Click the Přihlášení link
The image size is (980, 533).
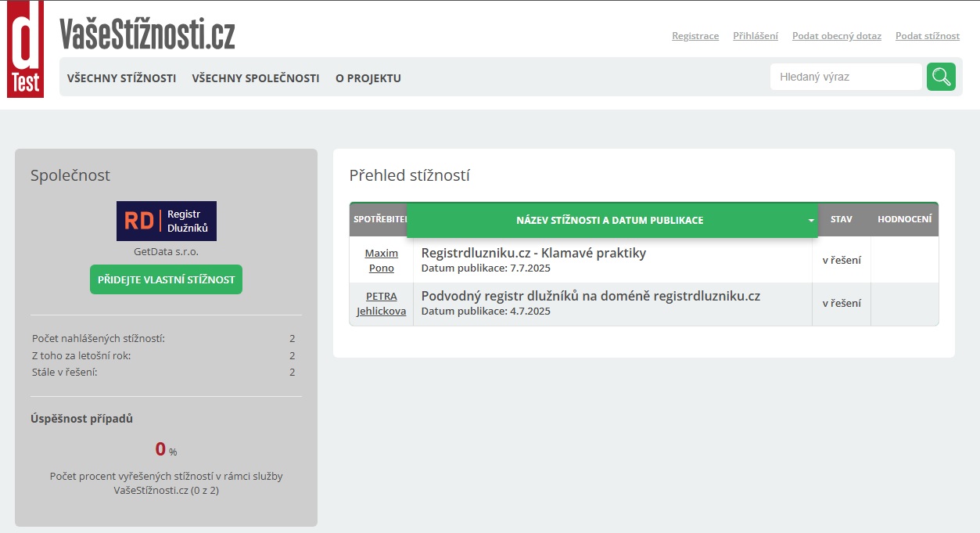pyautogui.click(x=756, y=36)
